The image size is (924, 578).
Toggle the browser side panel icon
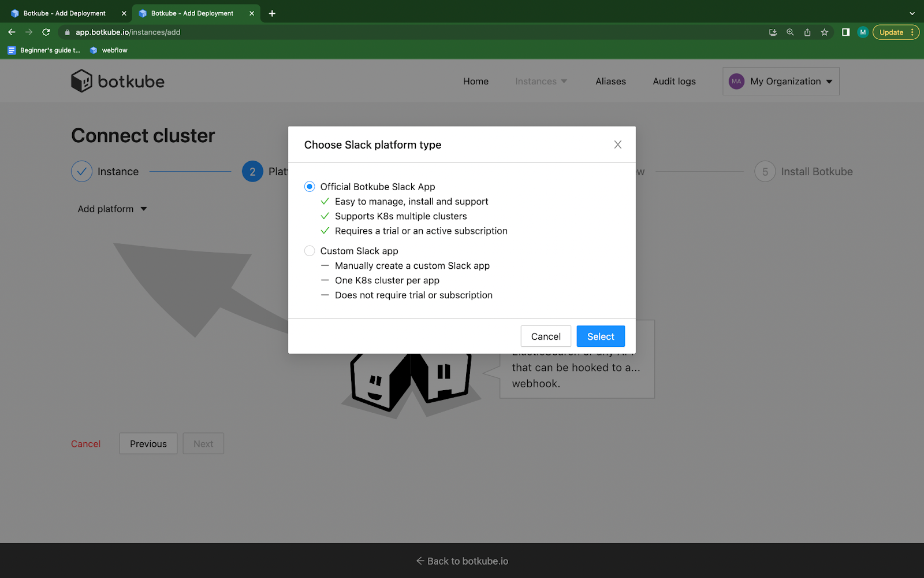[845, 32]
